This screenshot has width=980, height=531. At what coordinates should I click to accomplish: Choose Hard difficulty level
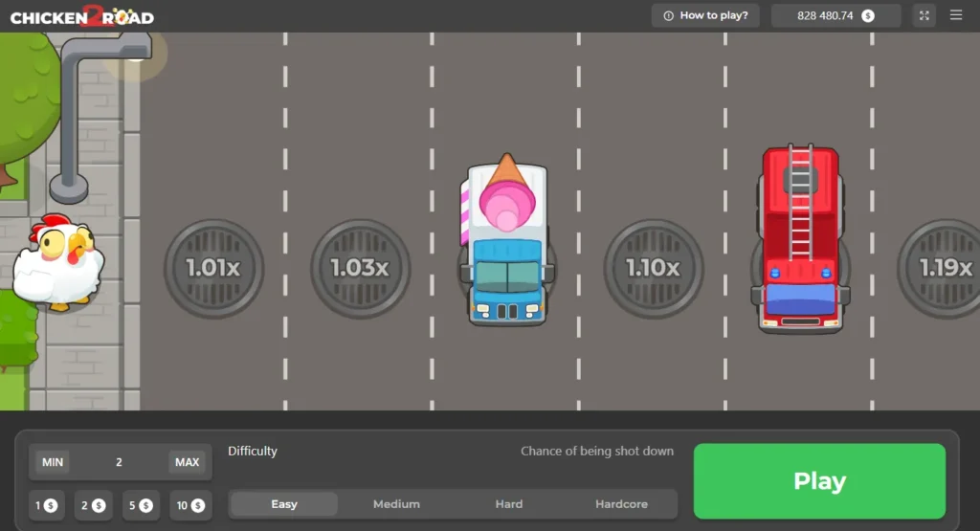[x=509, y=504]
